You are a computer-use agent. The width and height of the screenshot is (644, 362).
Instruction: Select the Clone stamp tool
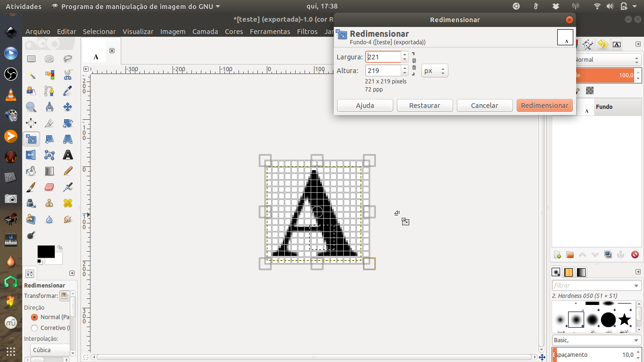[50, 202]
